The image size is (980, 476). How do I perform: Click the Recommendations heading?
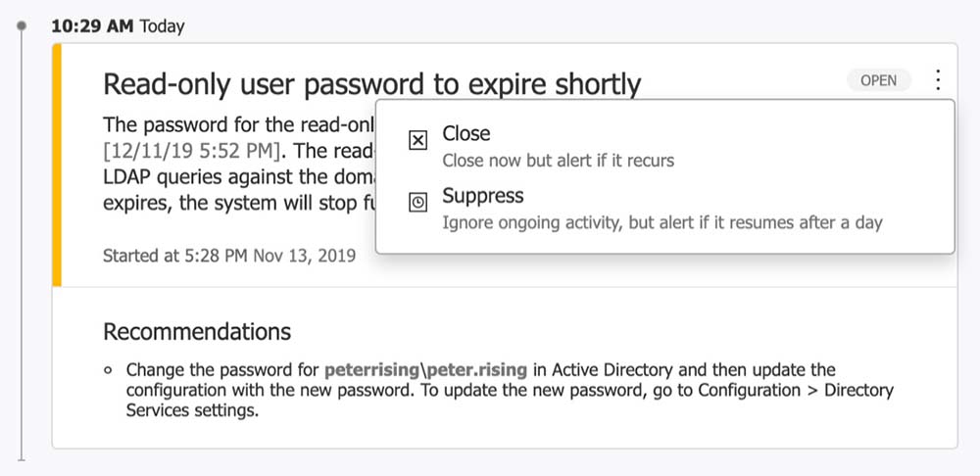tap(197, 331)
